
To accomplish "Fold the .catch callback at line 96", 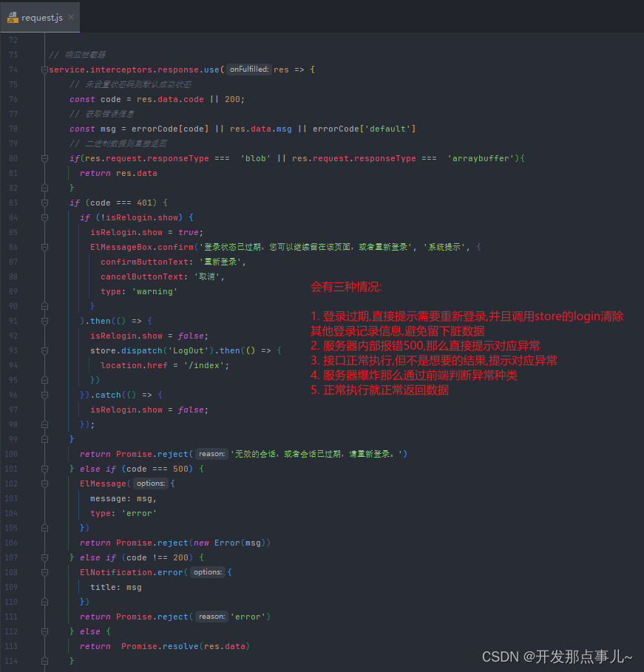I will (x=44, y=395).
